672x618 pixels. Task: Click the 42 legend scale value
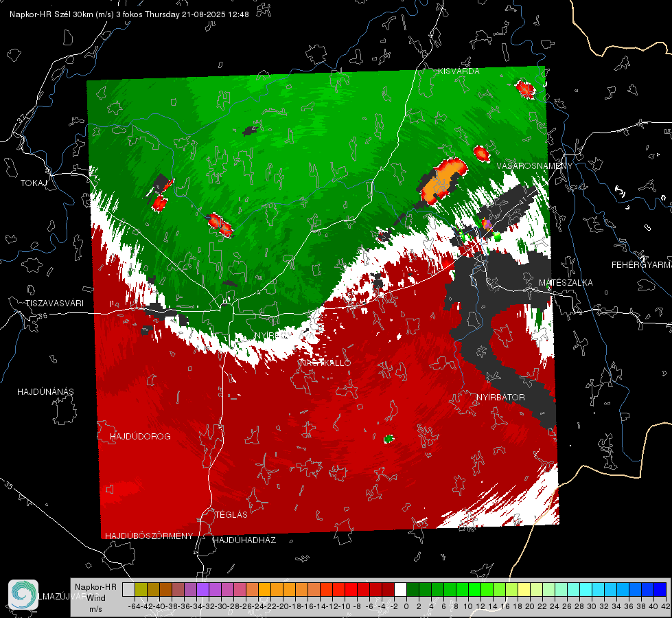click(x=665, y=606)
